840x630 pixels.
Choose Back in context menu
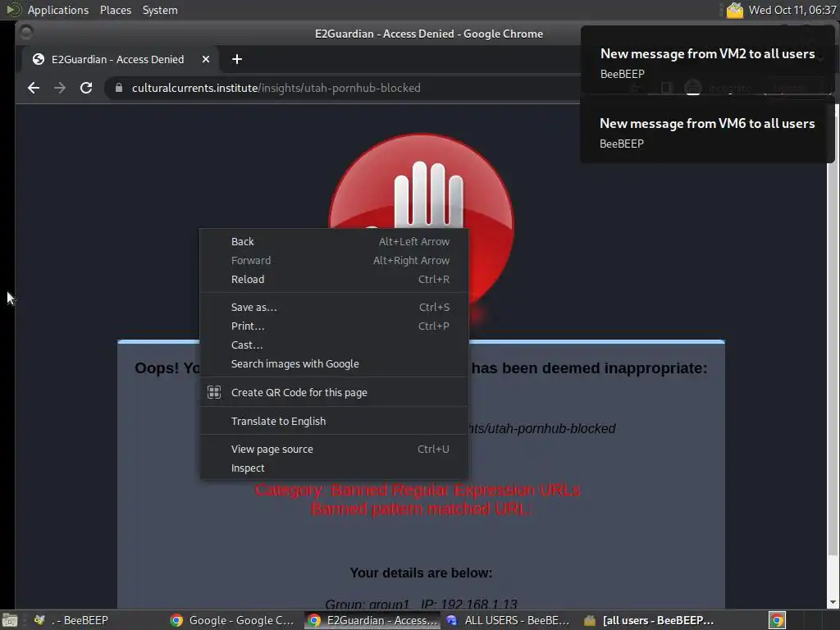point(335,242)
